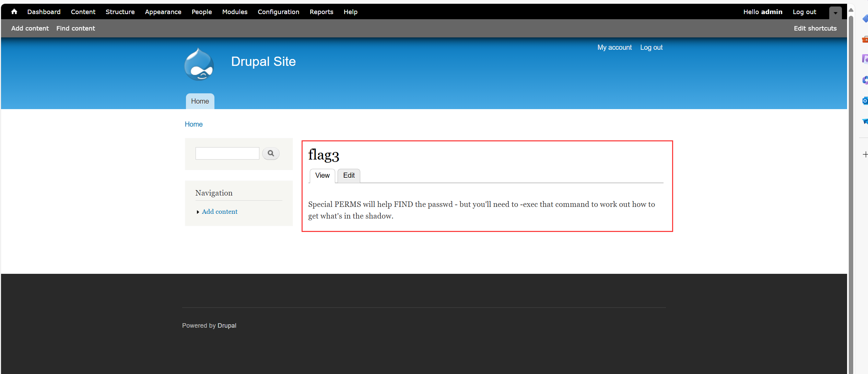The width and height of the screenshot is (868, 374).
Task: Select the View tab on flag3
Action: 322,175
